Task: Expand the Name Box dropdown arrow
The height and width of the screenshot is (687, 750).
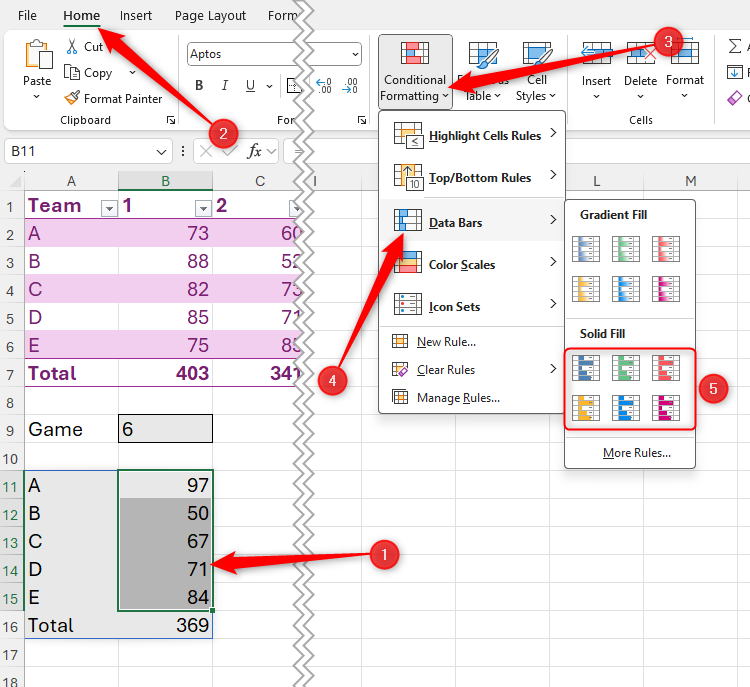Action: coord(162,151)
